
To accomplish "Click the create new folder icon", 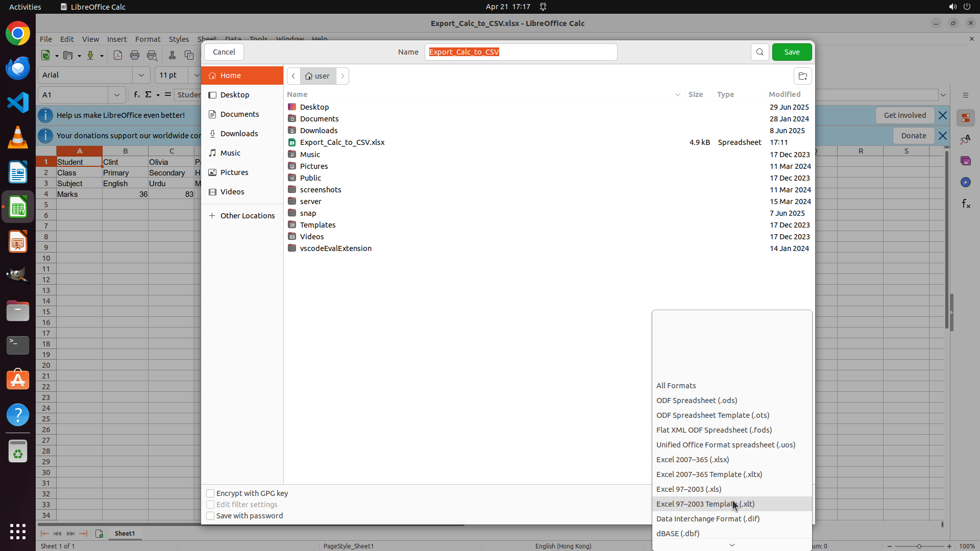I will [802, 76].
